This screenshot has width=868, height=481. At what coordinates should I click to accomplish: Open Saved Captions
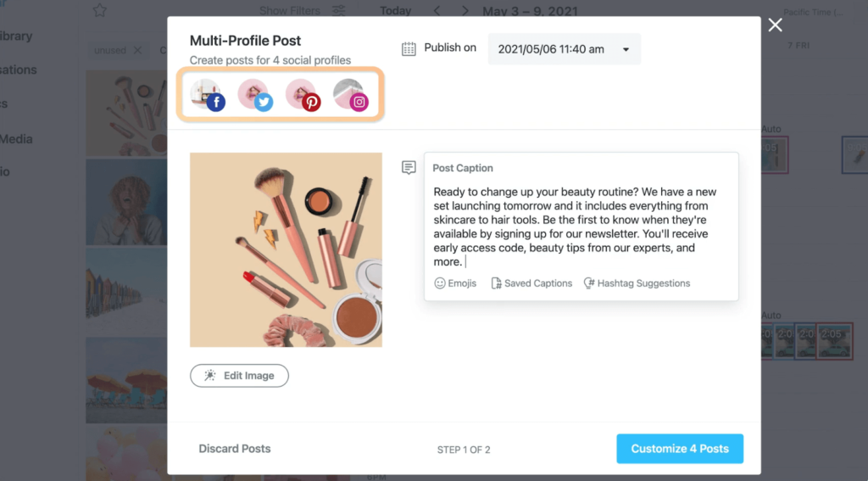[x=531, y=283]
